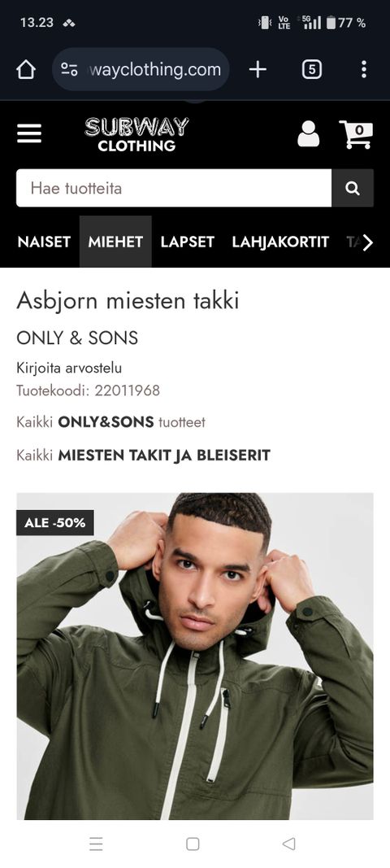Open all ONLY&SONS products link

tap(110, 422)
